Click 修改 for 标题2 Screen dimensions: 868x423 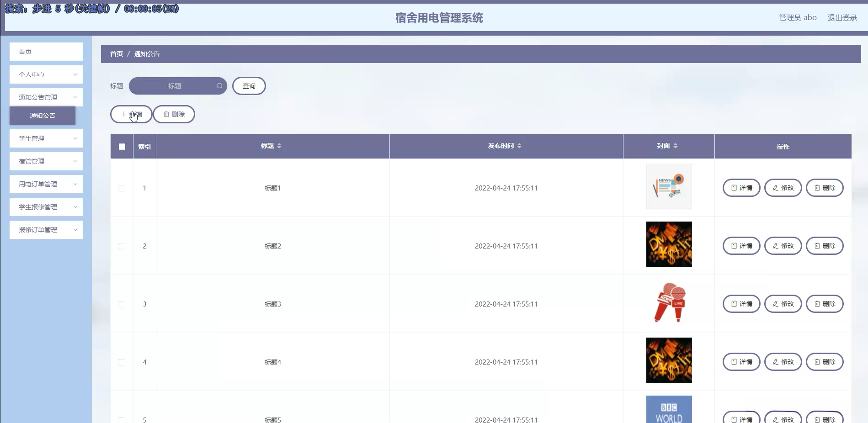tap(783, 246)
